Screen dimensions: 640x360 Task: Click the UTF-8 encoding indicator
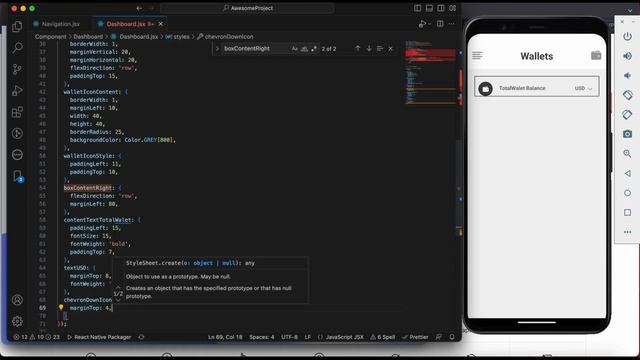pyautogui.click(x=289, y=337)
